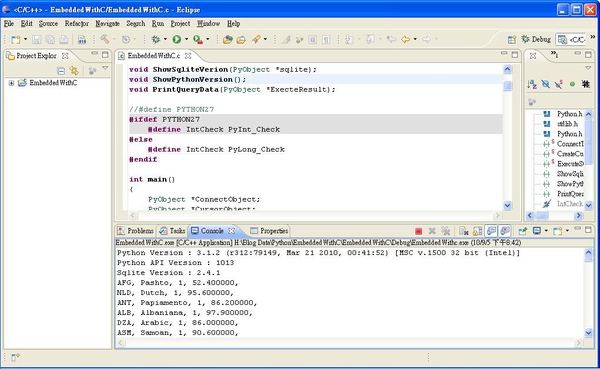
Task: Switch to the Properties tab
Action: coord(269,231)
